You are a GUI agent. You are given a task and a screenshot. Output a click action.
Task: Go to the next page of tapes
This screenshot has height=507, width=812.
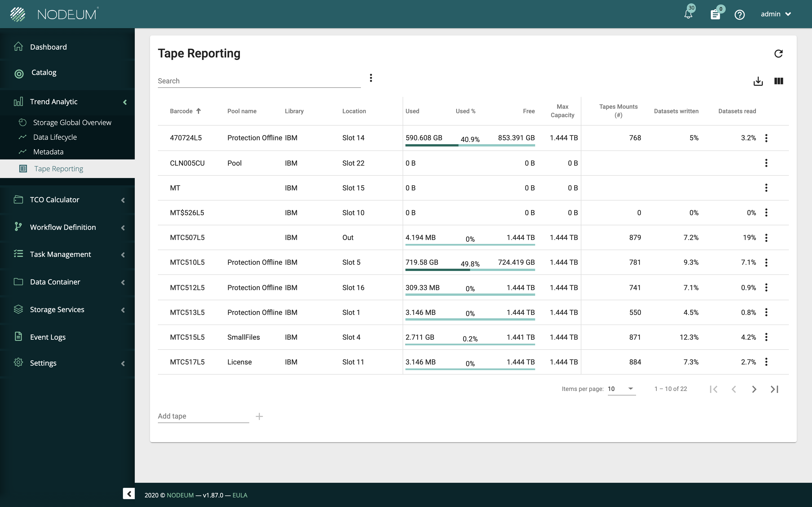754,389
